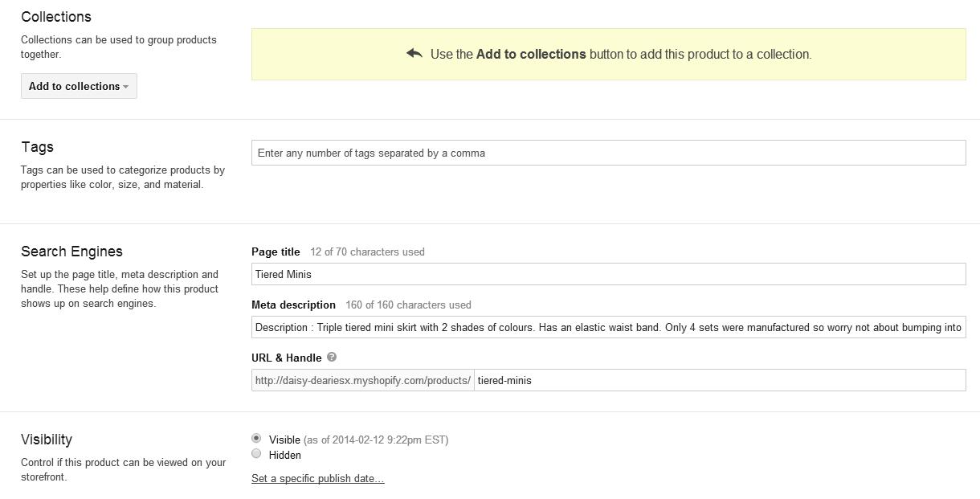Click the help icon beside URL & Handle
980x499 pixels.
332,358
